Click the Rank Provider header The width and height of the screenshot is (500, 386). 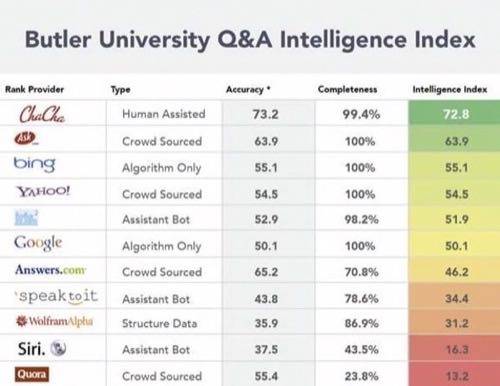(x=34, y=89)
